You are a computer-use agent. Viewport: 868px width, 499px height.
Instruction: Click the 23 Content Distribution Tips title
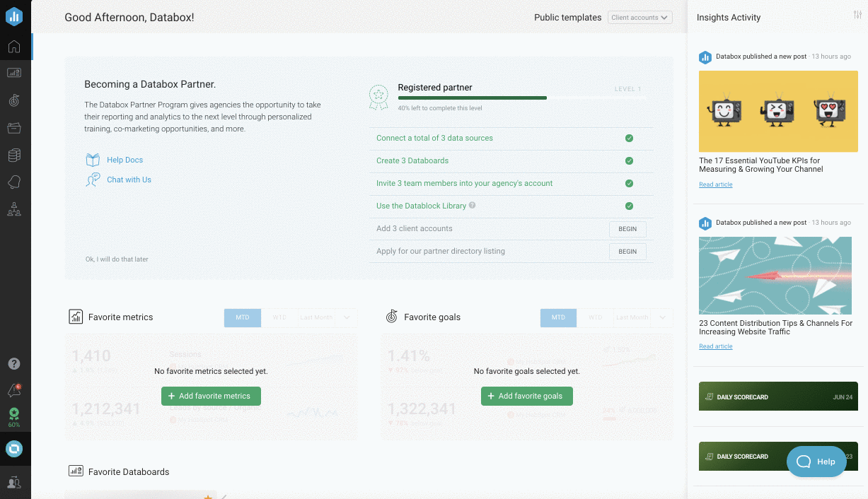[x=776, y=327]
